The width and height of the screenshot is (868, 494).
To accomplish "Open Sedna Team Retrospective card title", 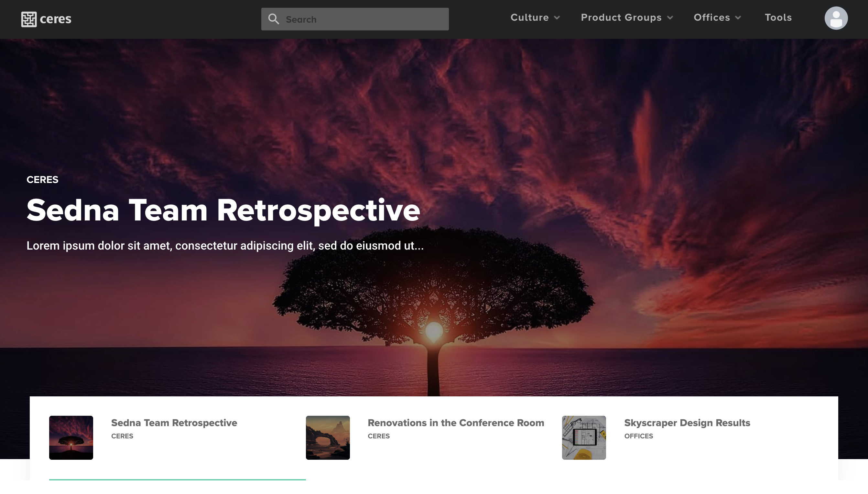I will click(174, 423).
